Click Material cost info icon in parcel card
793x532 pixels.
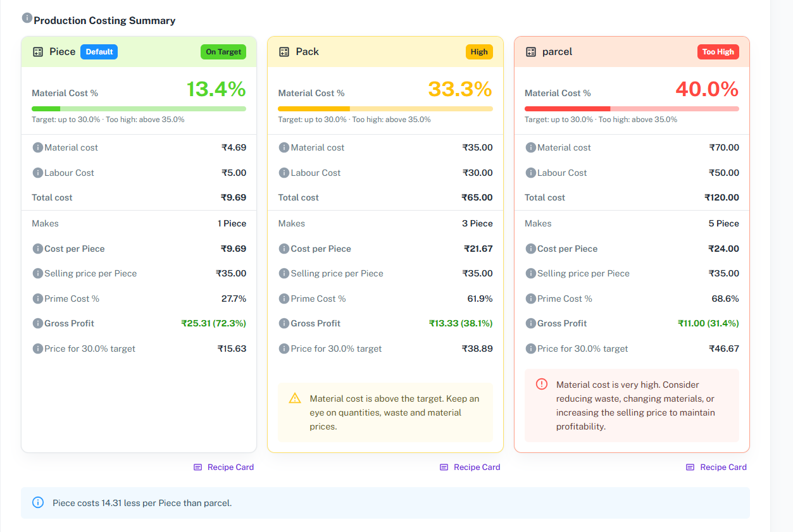pyautogui.click(x=530, y=147)
